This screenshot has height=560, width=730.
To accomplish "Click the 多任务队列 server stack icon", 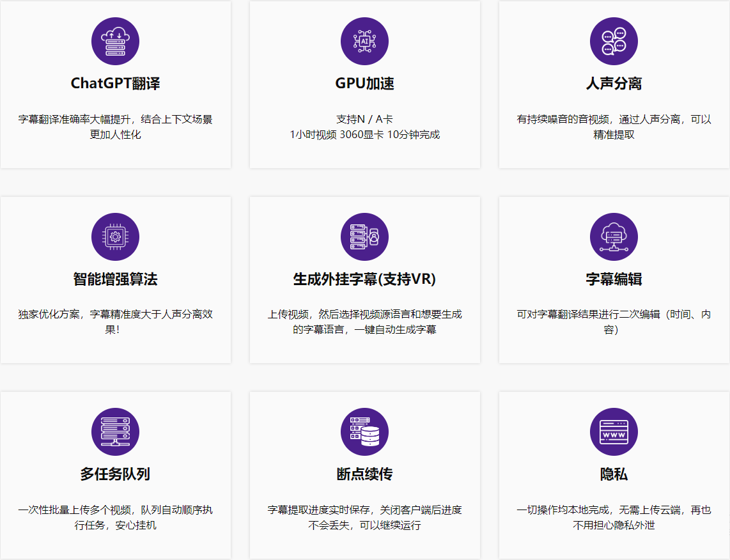I will tap(115, 432).
